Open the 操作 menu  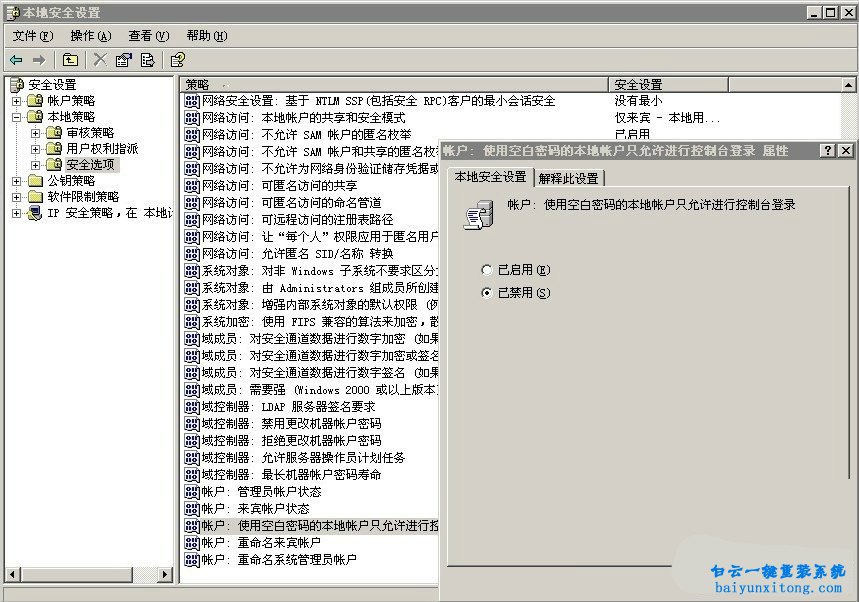tap(89, 34)
